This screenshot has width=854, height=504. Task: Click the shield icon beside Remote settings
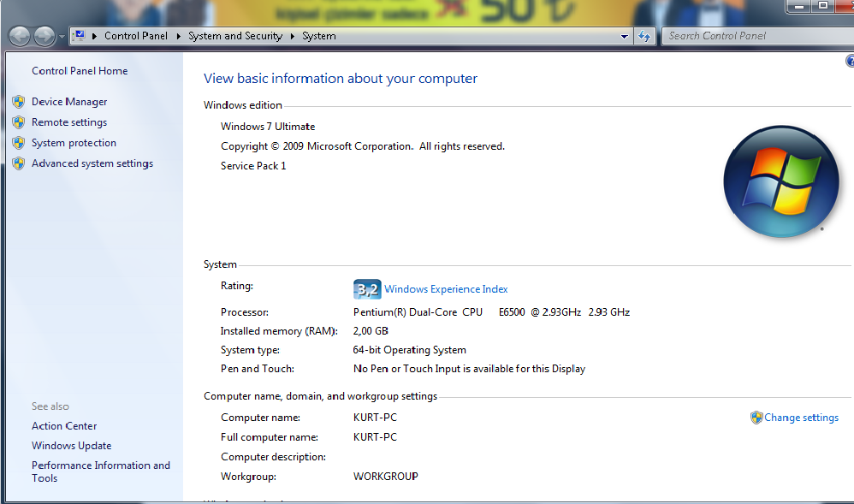19,122
